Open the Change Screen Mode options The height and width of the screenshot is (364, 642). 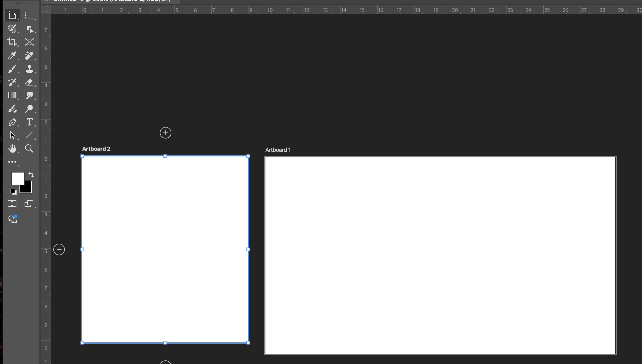[x=29, y=204]
